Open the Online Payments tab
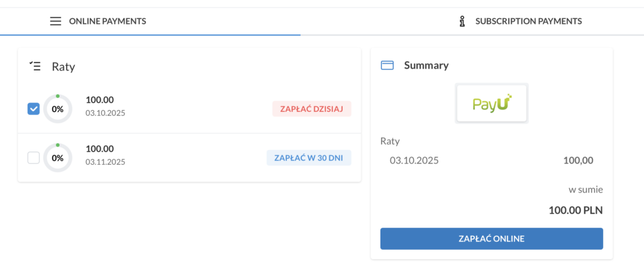Screen dimensions: 644x278 point(107,21)
